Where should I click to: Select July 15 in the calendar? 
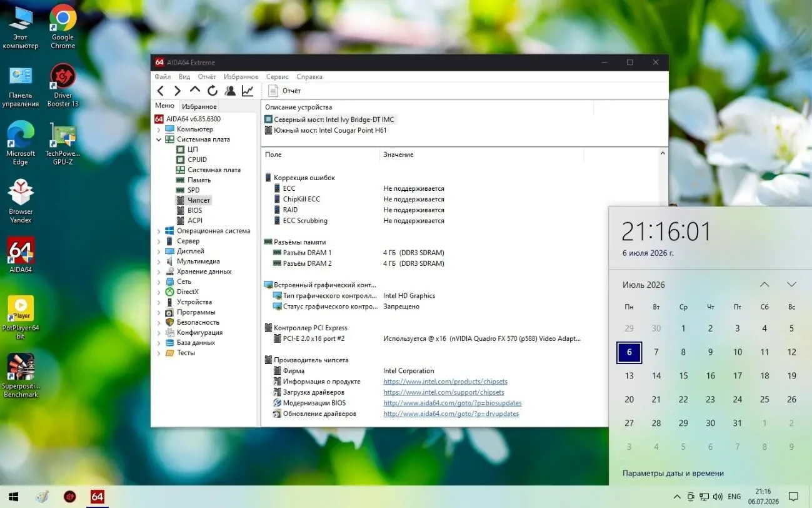tap(683, 376)
